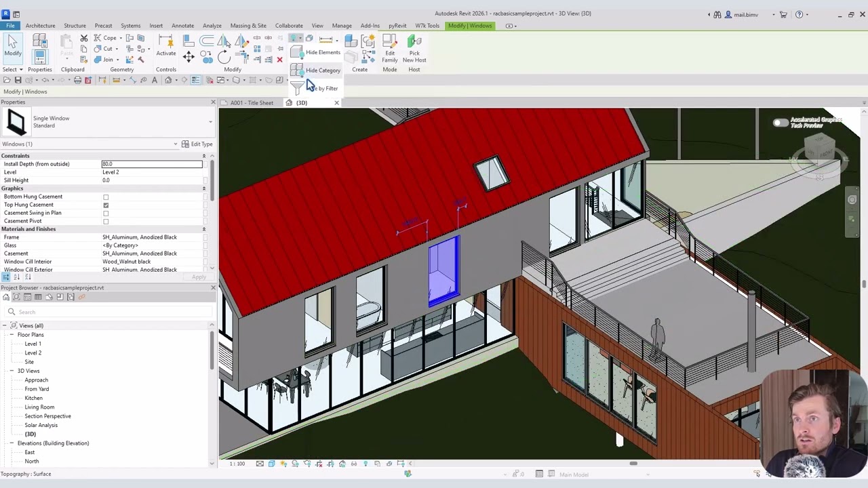
Task: Click the Sun Path icon in view control bar
Action: 283,464
